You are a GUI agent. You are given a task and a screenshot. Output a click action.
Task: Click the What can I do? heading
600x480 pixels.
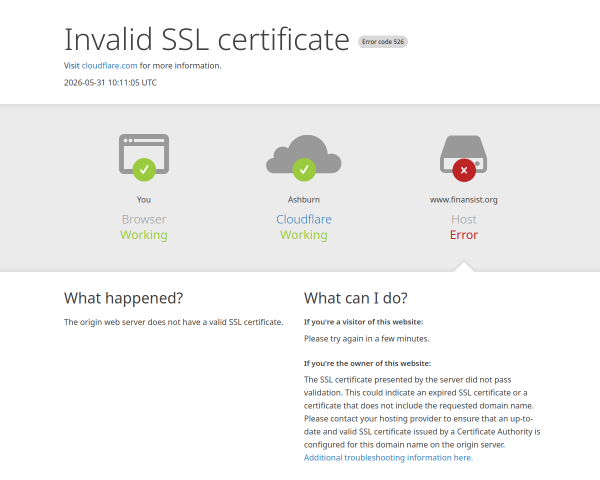tap(356, 298)
